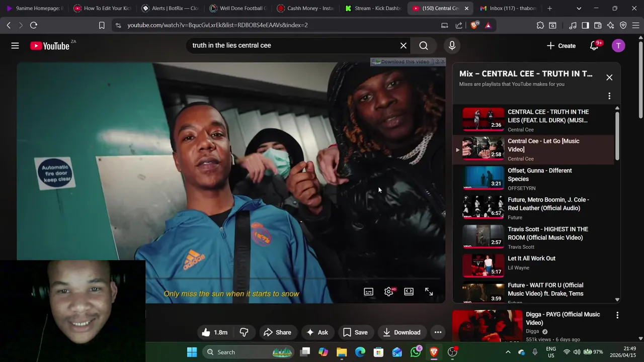Click the Share button

(277, 332)
